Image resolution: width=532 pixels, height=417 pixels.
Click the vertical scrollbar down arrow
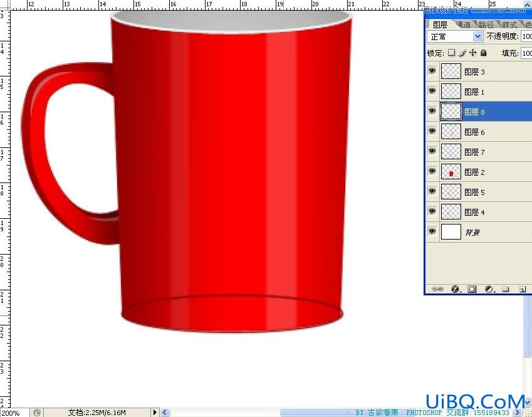[527, 403]
